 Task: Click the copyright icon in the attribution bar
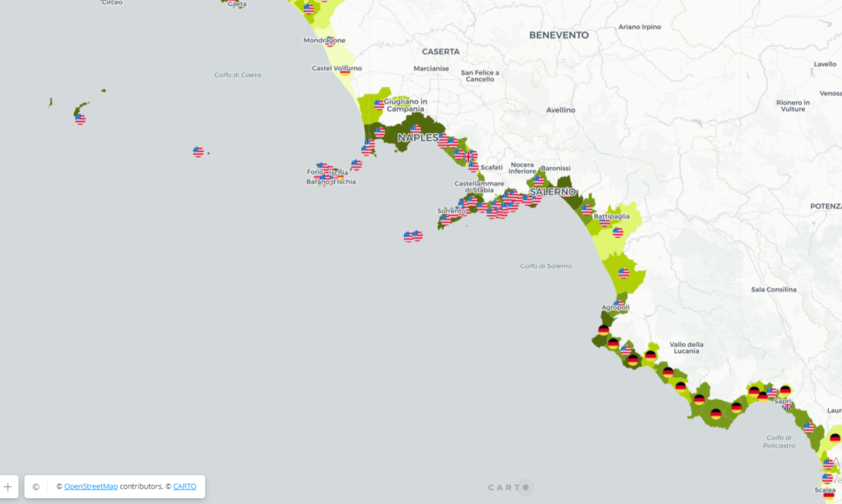pos(35,486)
